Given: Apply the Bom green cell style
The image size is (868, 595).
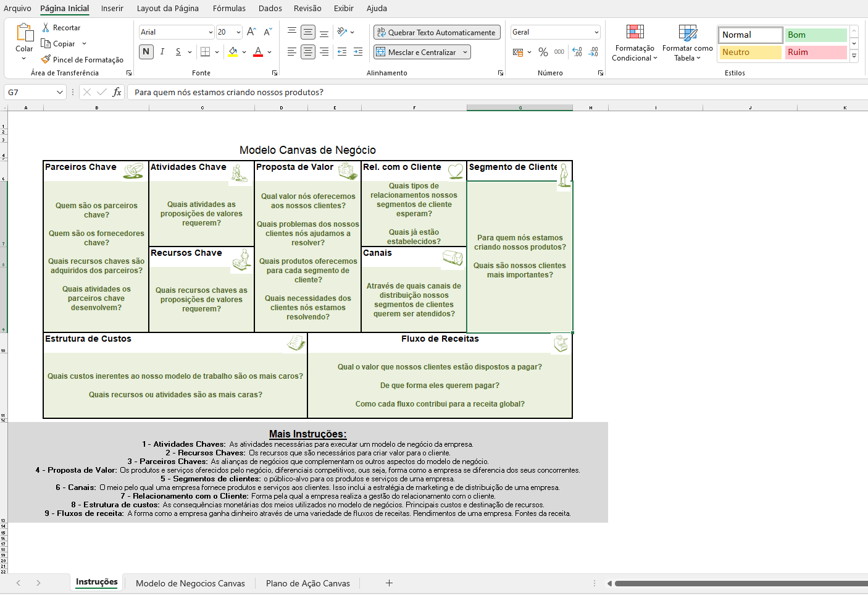Looking at the screenshot, I should 815,35.
